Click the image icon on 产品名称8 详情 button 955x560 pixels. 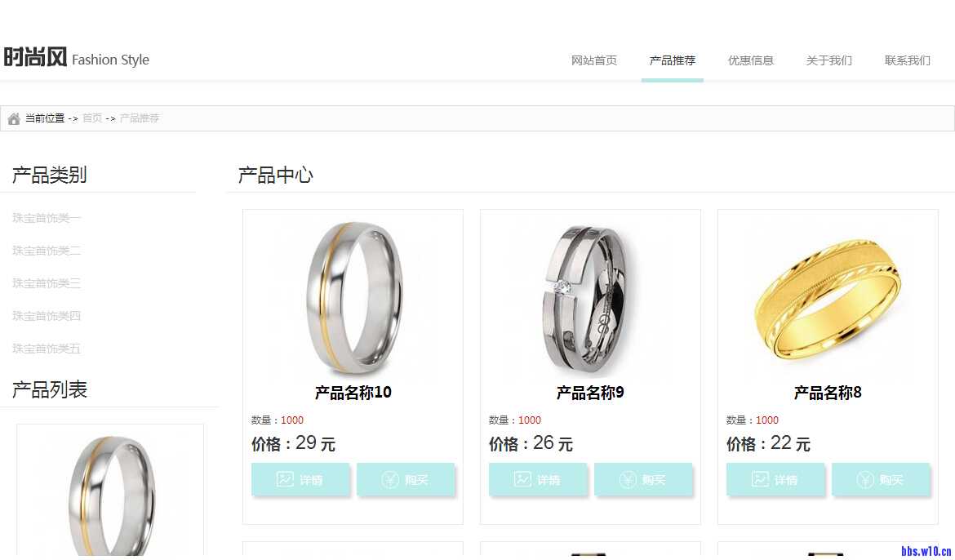point(760,479)
